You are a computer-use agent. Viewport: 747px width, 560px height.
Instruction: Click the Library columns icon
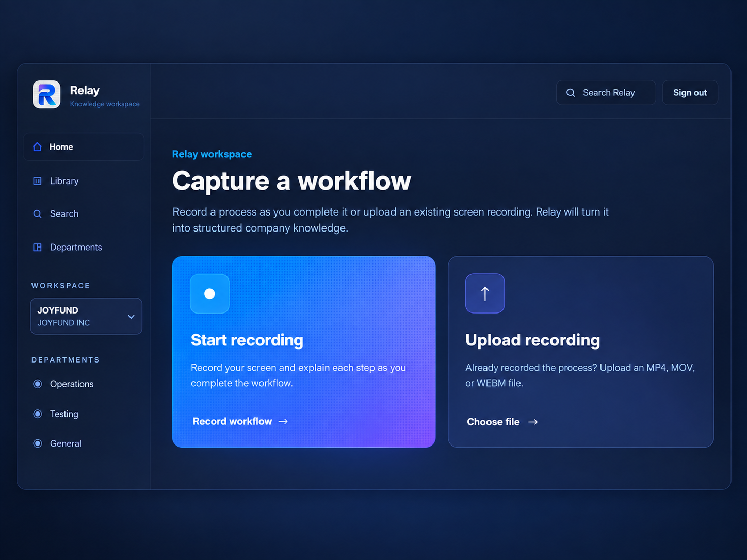37,181
